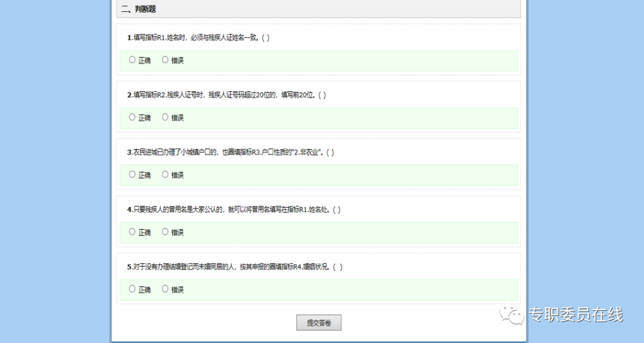Choose 错误 for question 2 about 残疾人证号
Screen dimensions: 644x343
165,117
